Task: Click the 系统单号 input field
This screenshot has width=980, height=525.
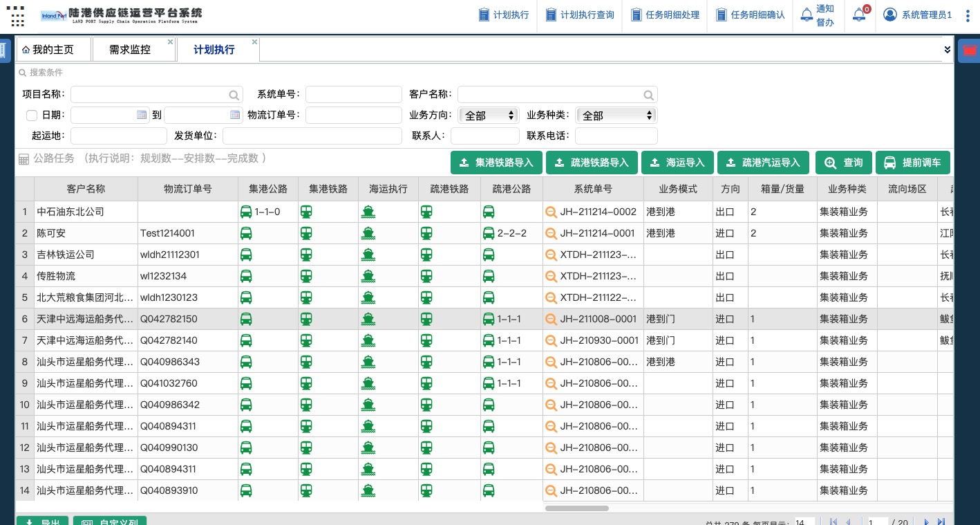Action: pos(353,95)
